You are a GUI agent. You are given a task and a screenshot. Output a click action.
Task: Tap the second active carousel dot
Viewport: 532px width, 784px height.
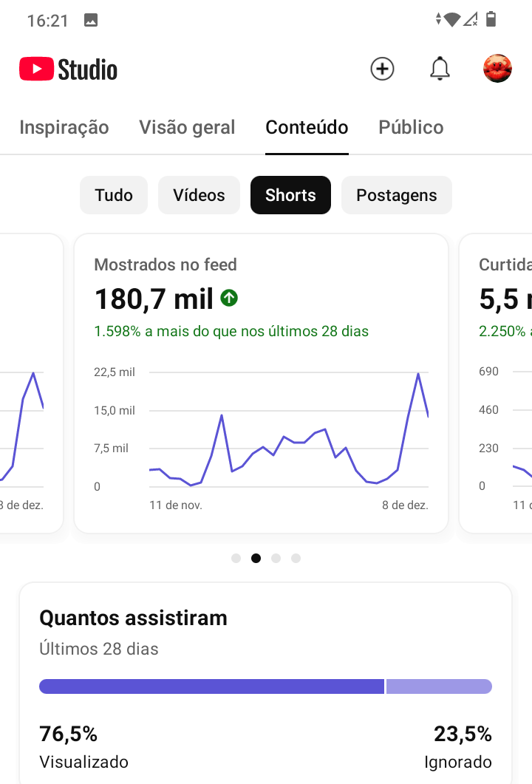point(256,558)
